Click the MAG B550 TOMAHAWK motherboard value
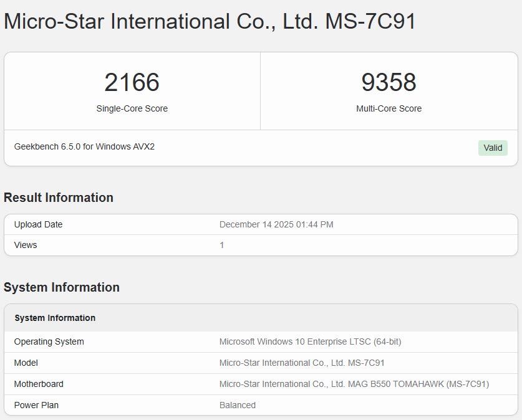522x420 pixels. [x=354, y=384]
